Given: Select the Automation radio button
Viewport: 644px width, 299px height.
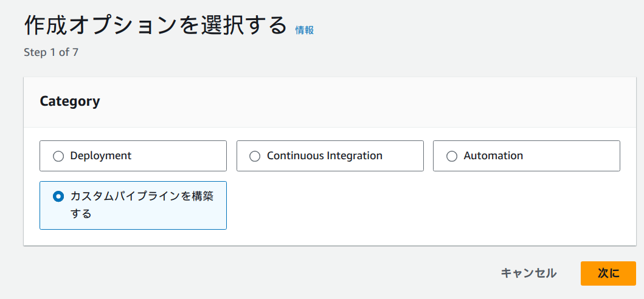Looking at the screenshot, I should 452,156.
